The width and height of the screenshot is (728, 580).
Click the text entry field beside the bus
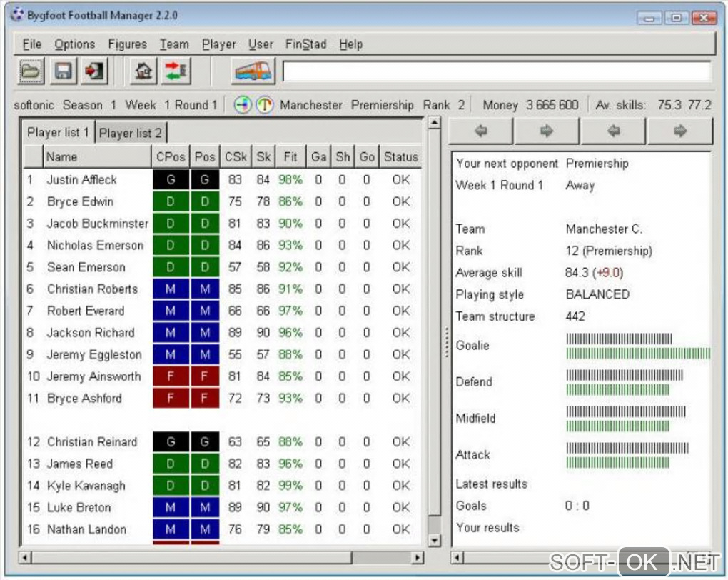496,72
